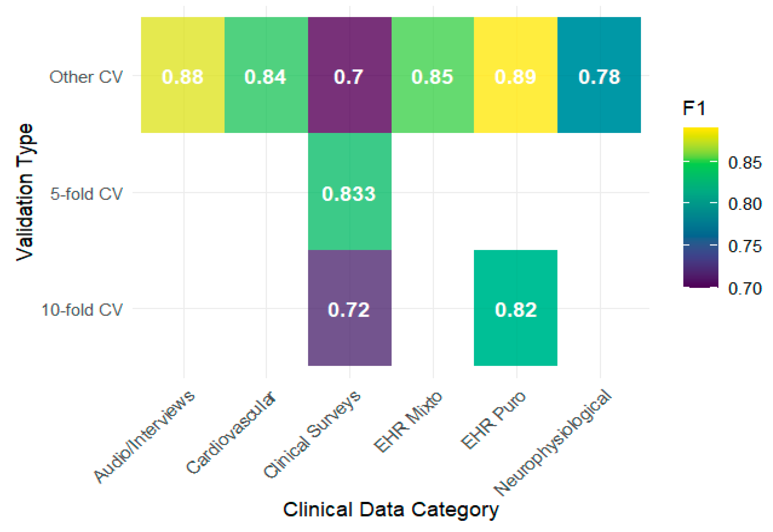
Task: Click the "Other CV" y-axis label
Action: pyautogui.click(x=86, y=77)
